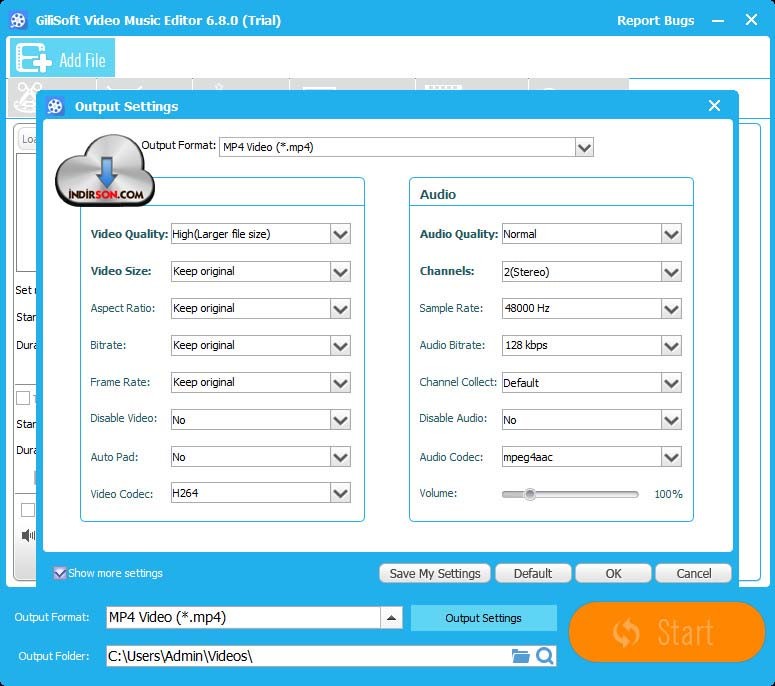Click the Video Quality label

tap(129, 234)
